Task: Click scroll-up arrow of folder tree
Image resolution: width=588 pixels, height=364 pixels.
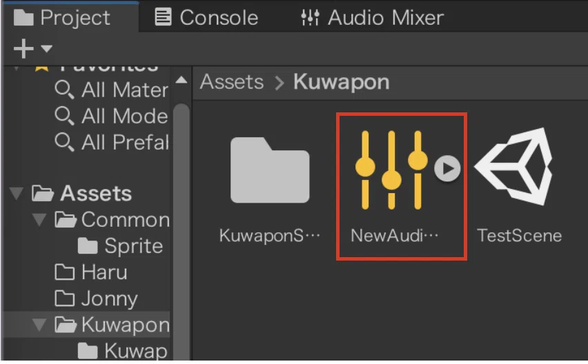Action: click(182, 80)
